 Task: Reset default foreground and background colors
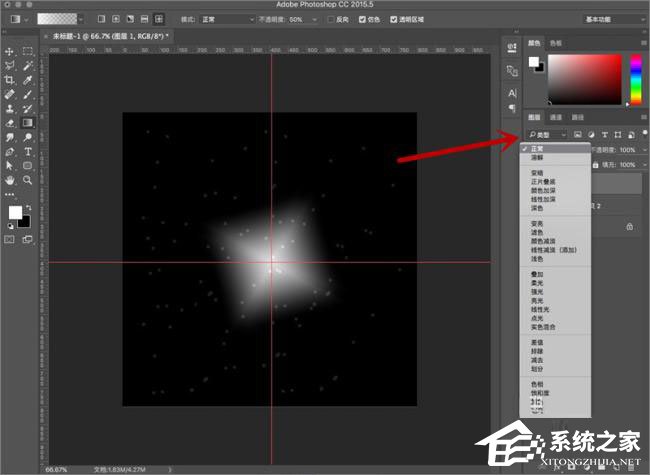coord(10,226)
